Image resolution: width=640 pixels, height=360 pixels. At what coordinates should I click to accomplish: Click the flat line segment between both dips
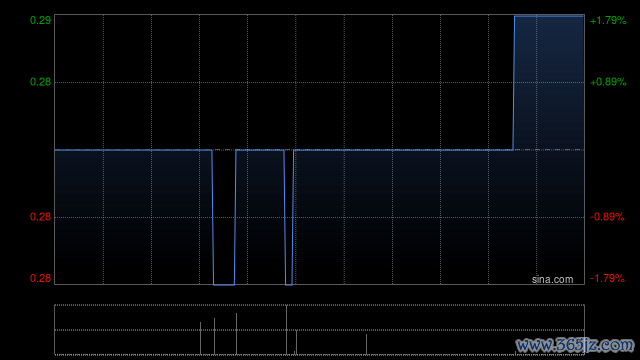[260, 150]
